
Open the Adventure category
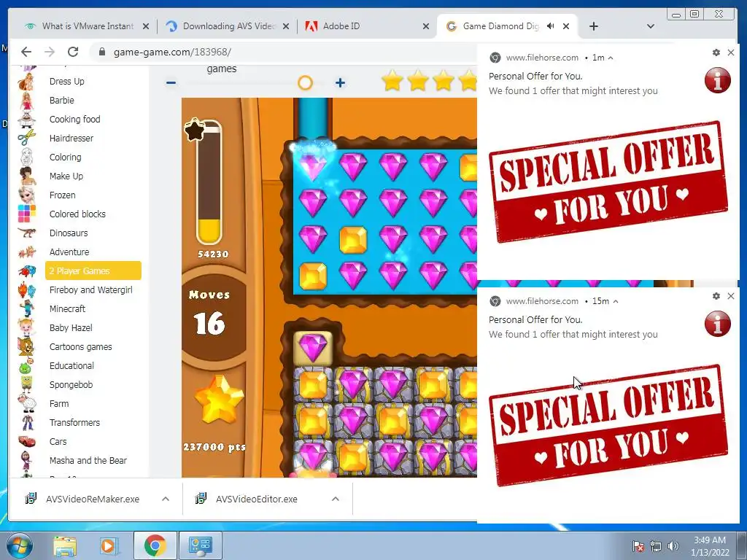click(x=69, y=252)
